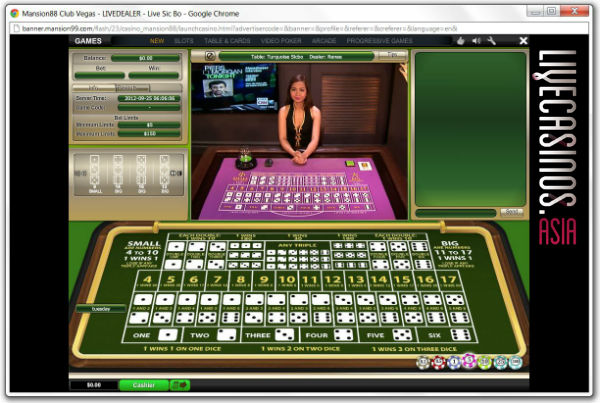600x403 pixels.
Task: Open the SLOTS games tab
Action: [183, 42]
